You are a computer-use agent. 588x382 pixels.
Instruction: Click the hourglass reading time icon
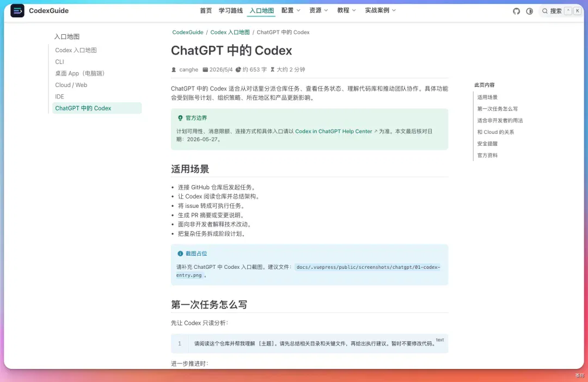pyautogui.click(x=273, y=70)
